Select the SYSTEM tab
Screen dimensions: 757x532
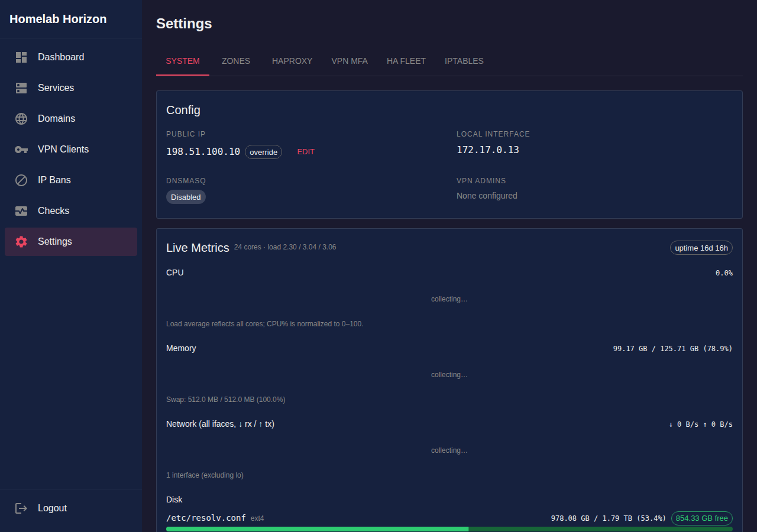183,61
